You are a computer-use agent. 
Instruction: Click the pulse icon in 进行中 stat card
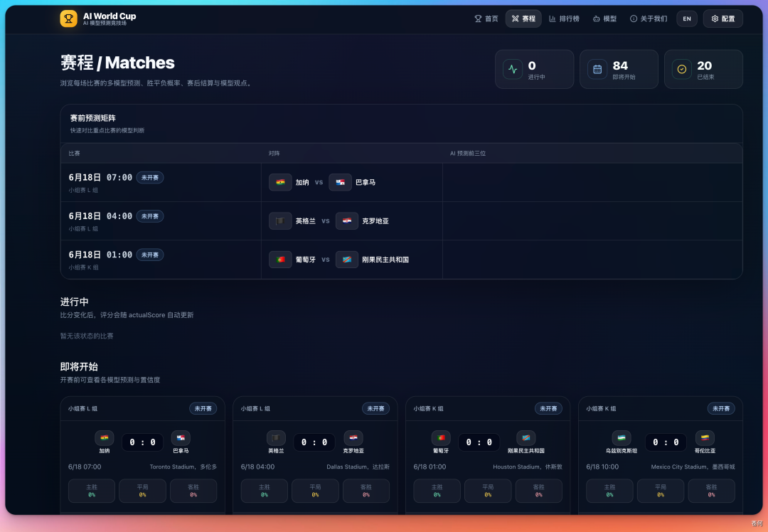[512, 69]
